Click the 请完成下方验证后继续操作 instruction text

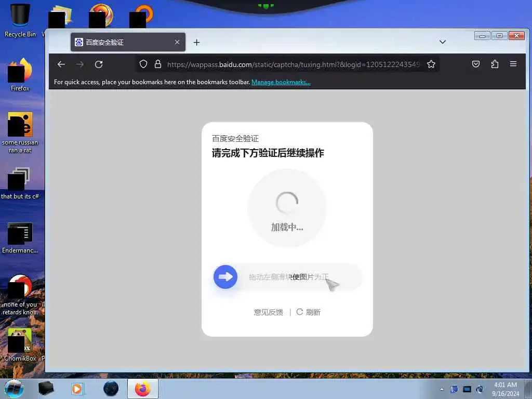click(268, 153)
